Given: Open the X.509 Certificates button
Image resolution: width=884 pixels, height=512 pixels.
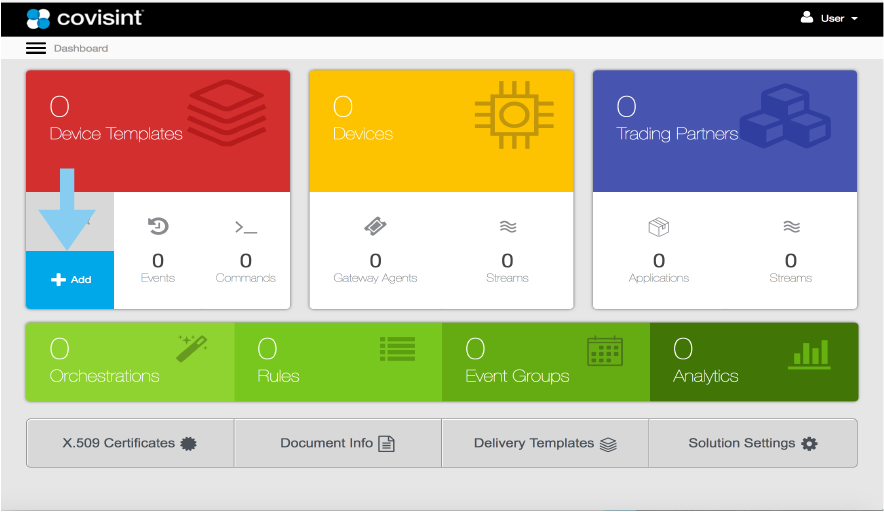Looking at the screenshot, I should (130, 443).
